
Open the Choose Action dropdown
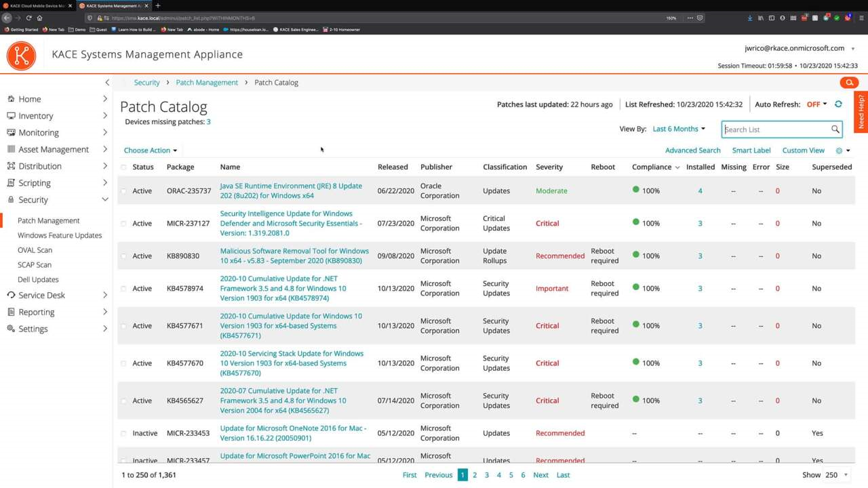pyautogui.click(x=148, y=150)
